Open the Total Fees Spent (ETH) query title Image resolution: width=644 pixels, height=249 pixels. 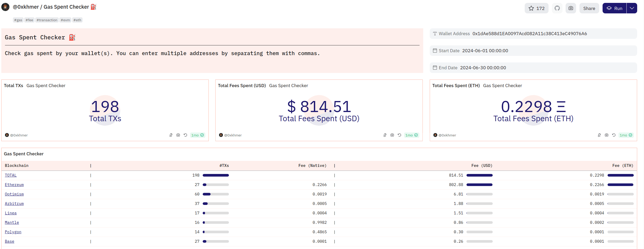coord(456,86)
